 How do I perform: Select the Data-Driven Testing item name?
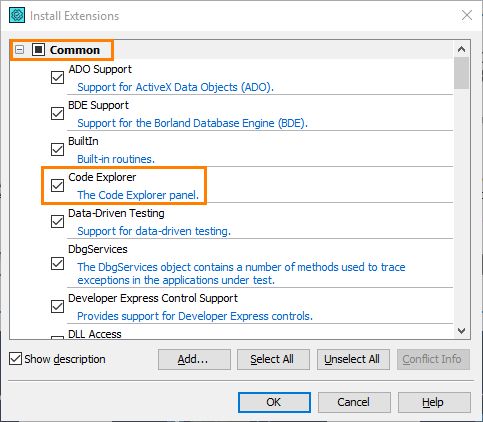[116, 213]
